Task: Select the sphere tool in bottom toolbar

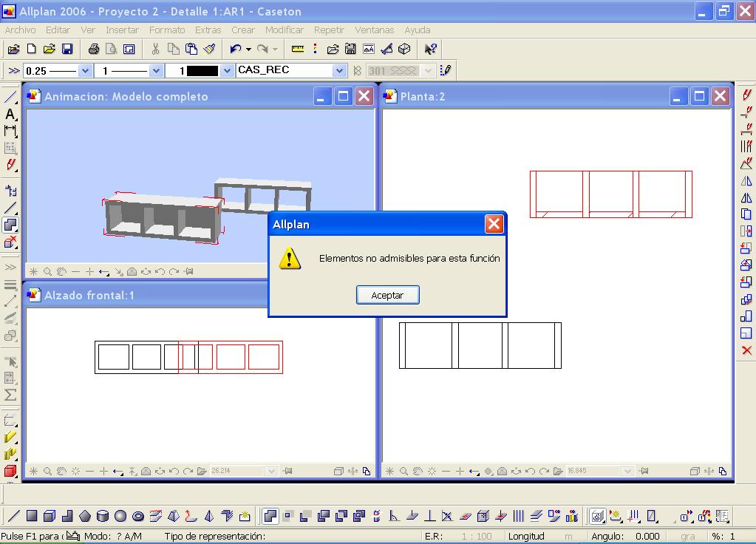Action: tap(120, 516)
